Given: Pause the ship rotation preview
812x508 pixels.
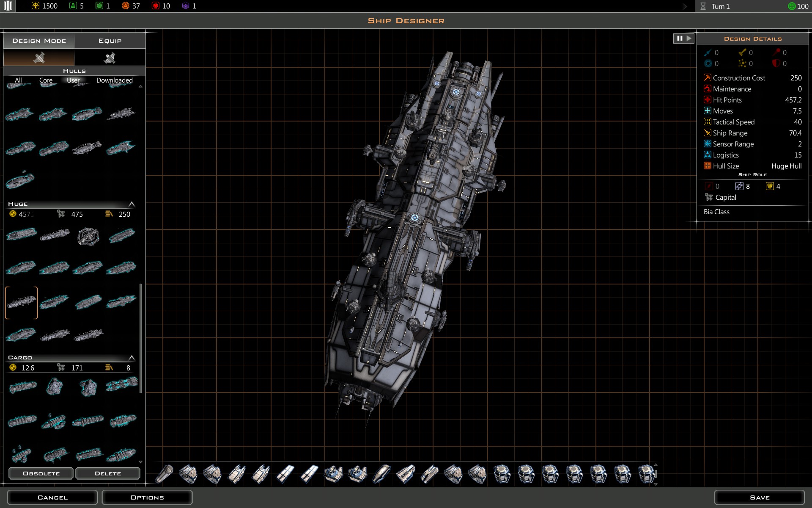Looking at the screenshot, I should (680, 39).
